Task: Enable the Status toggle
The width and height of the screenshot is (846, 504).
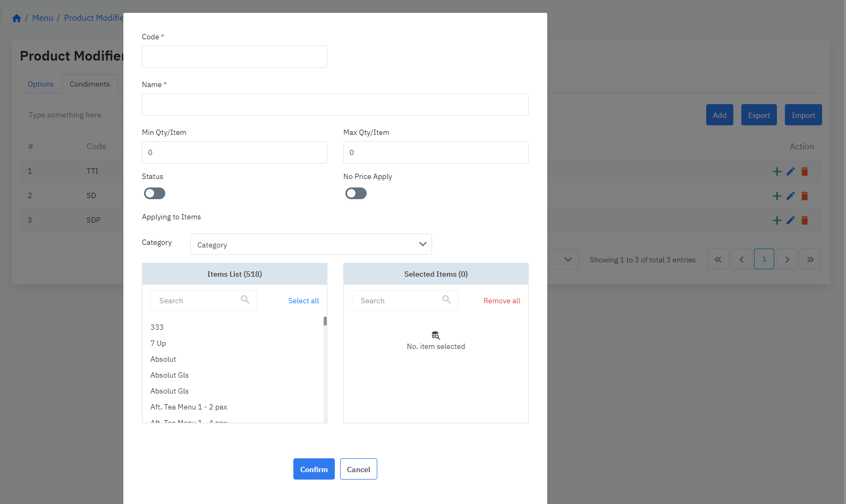Action: [x=155, y=193]
